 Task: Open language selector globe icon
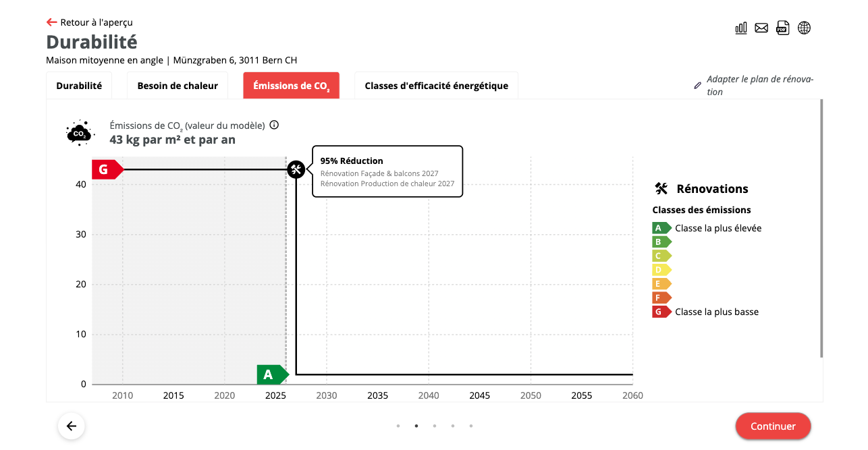pyautogui.click(x=804, y=28)
